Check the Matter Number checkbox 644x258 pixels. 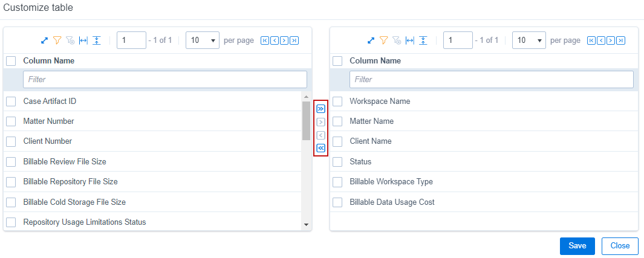click(11, 121)
